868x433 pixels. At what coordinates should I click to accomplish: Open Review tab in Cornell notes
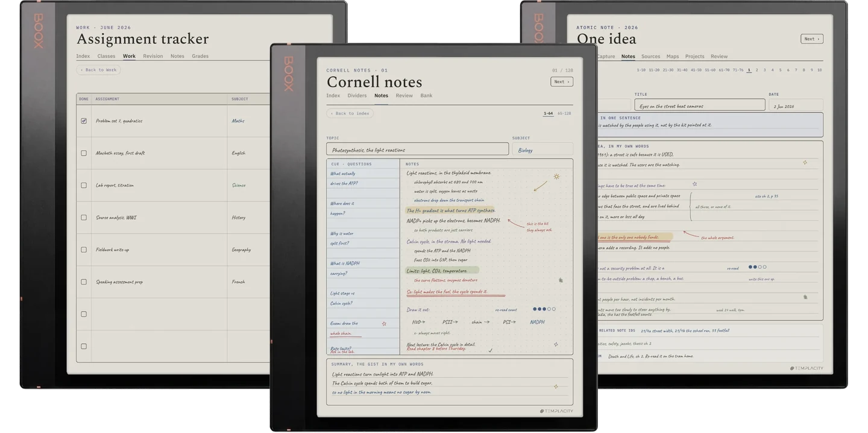coord(404,95)
